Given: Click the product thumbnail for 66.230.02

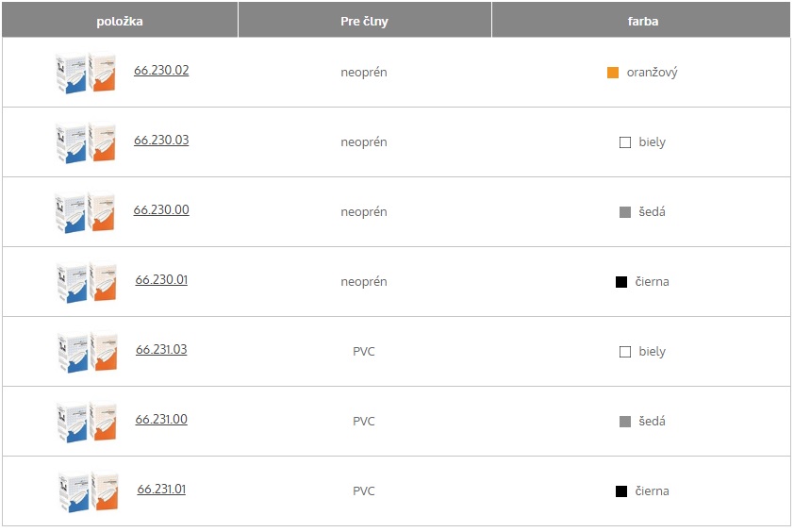Looking at the screenshot, I should click(86, 72).
